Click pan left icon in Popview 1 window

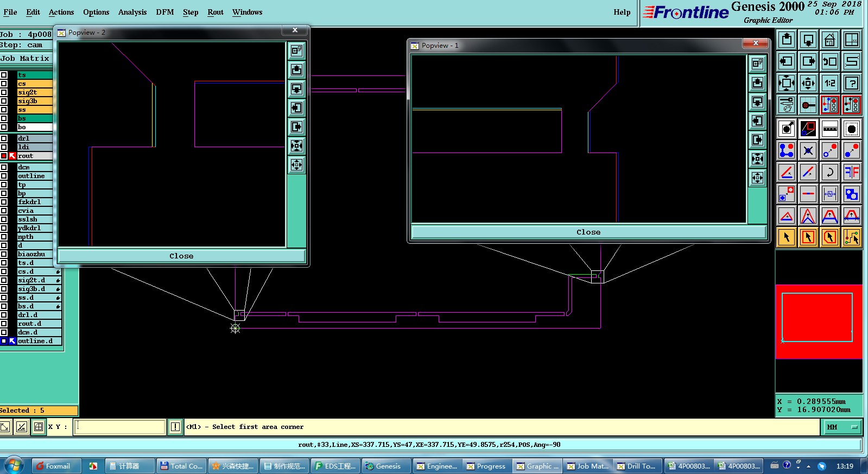coord(757,121)
